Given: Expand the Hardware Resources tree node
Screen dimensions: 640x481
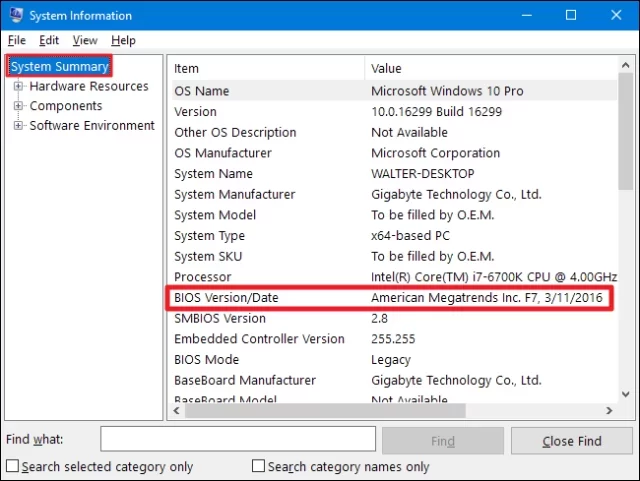Looking at the screenshot, I should pyautogui.click(x=18, y=87).
